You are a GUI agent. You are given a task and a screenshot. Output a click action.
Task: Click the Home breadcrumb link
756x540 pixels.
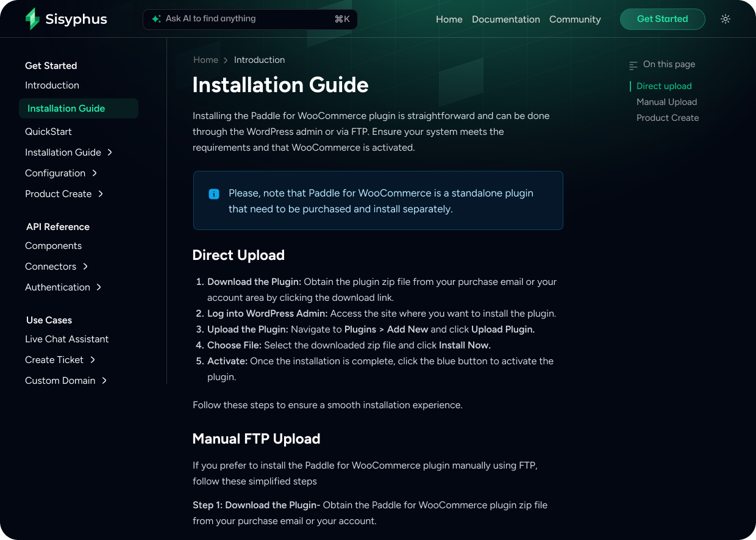click(205, 60)
